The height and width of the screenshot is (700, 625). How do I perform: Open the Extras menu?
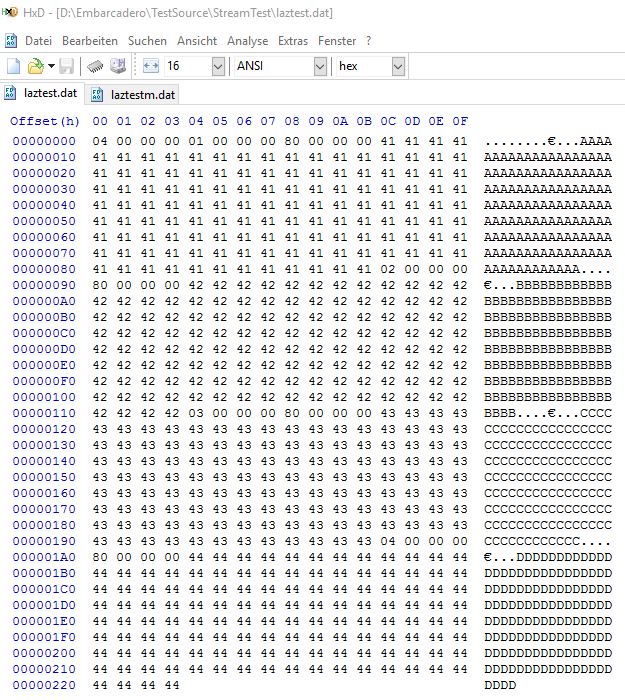[293, 41]
